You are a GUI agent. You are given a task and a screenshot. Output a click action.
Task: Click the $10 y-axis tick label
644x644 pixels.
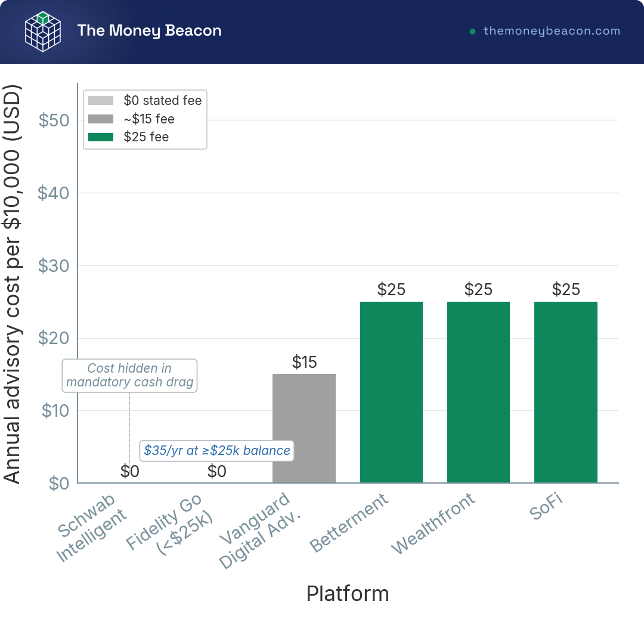pyautogui.click(x=55, y=411)
